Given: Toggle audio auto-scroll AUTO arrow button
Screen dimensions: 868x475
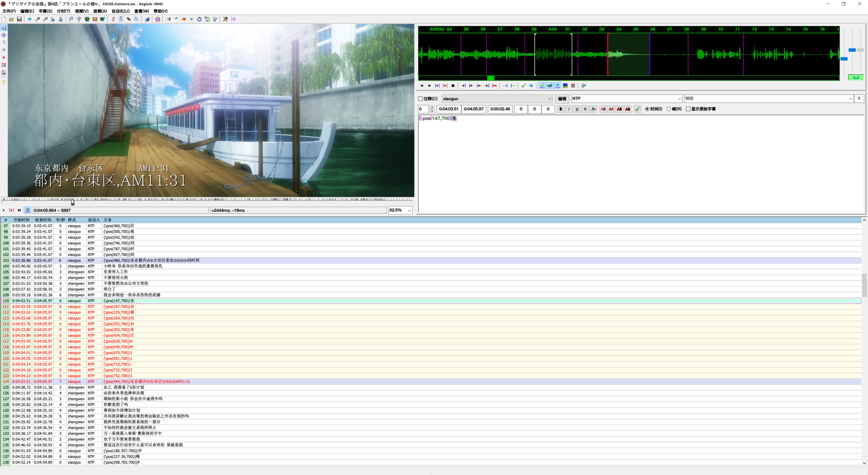Looking at the screenshot, I should (x=558, y=86).
